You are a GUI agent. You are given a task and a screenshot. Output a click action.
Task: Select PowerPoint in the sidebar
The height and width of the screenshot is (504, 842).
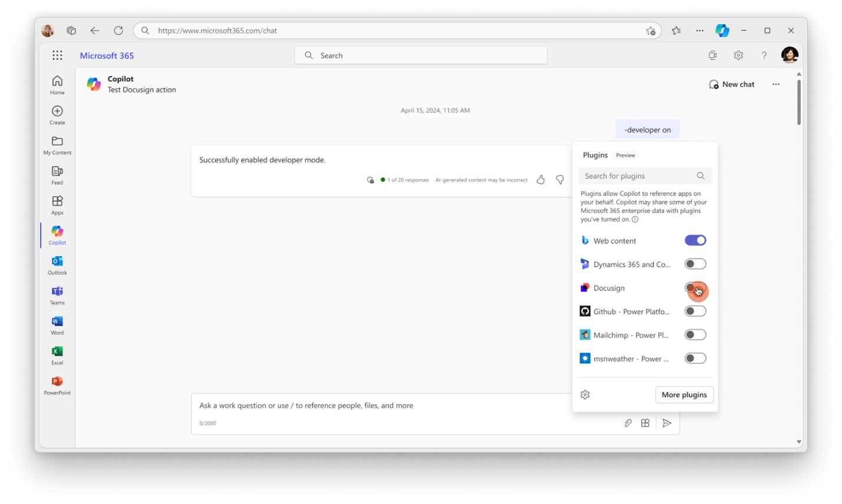tap(57, 384)
